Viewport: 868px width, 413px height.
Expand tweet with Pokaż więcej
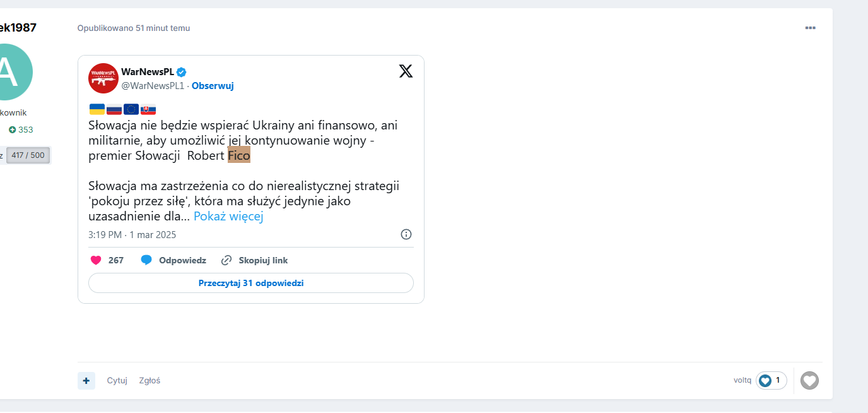[x=228, y=217]
